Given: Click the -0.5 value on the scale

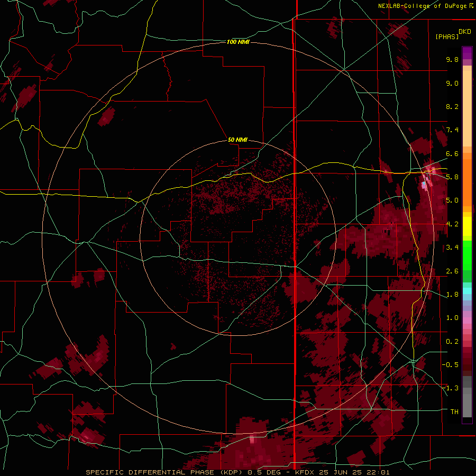Looking at the screenshot, I should tap(450, 365).
